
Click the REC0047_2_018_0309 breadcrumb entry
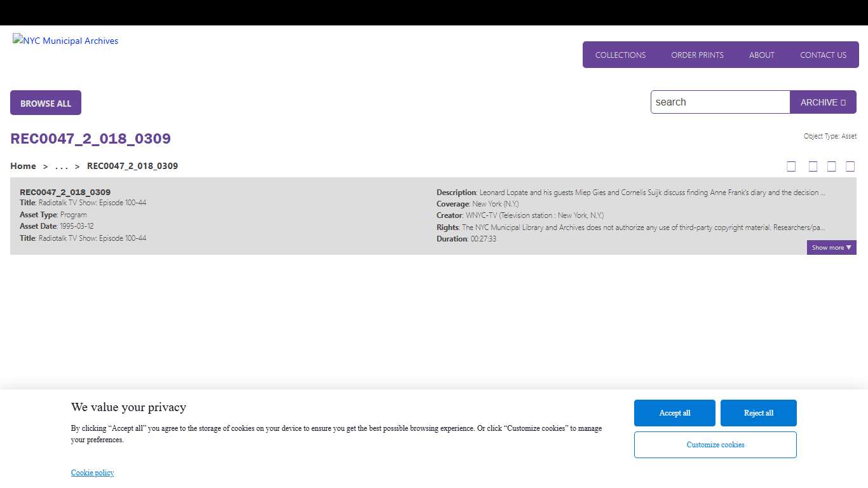click(132, 166)
